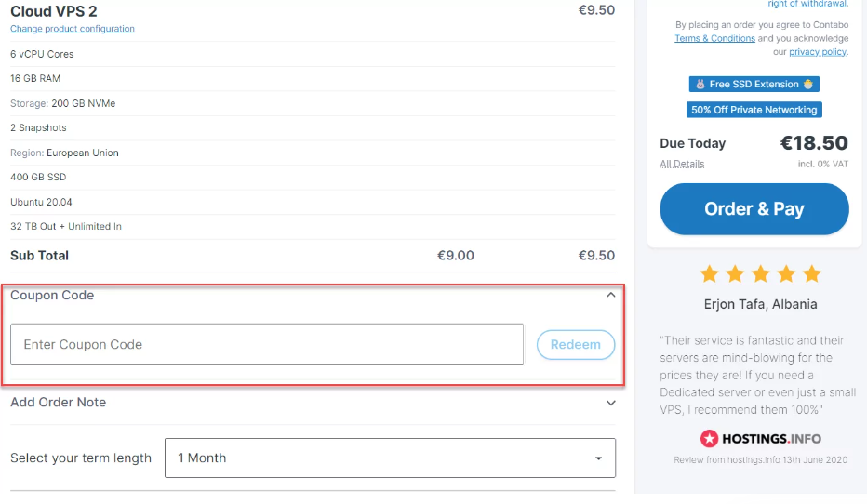Viewport: 867px width, 504px height.
Task: Click the Add Order Note label
Action: (x=58, y=403)
